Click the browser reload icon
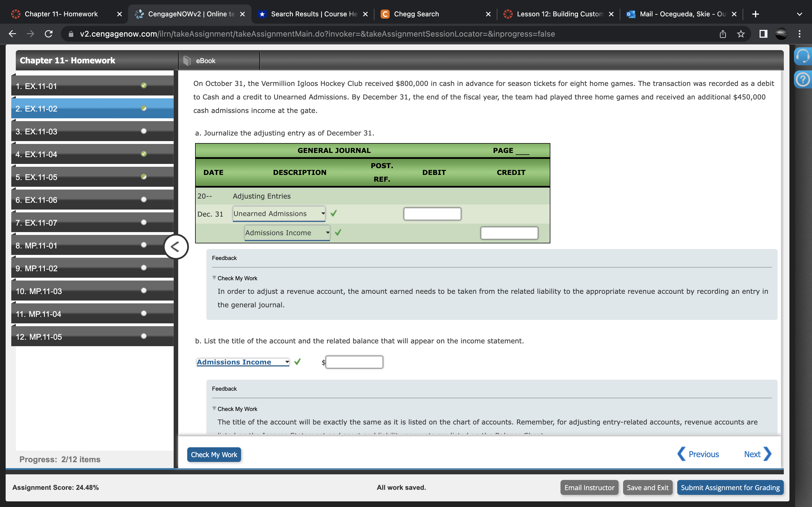Screen dimensions: 812x507 pos(49,34)
